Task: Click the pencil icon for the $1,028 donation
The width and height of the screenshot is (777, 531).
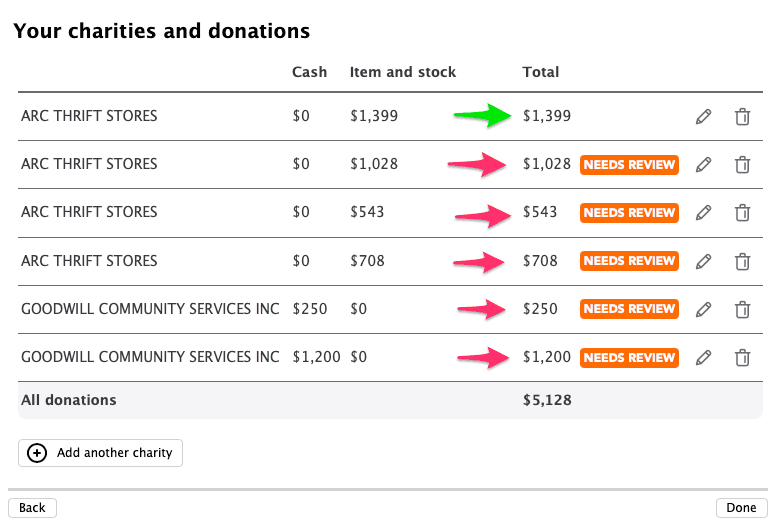Action: click(703, 165)
